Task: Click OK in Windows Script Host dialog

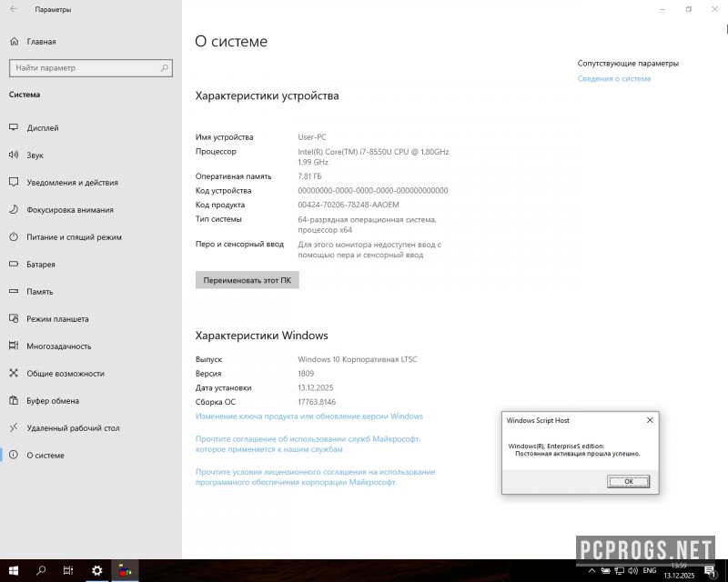Action: [628, 482]
